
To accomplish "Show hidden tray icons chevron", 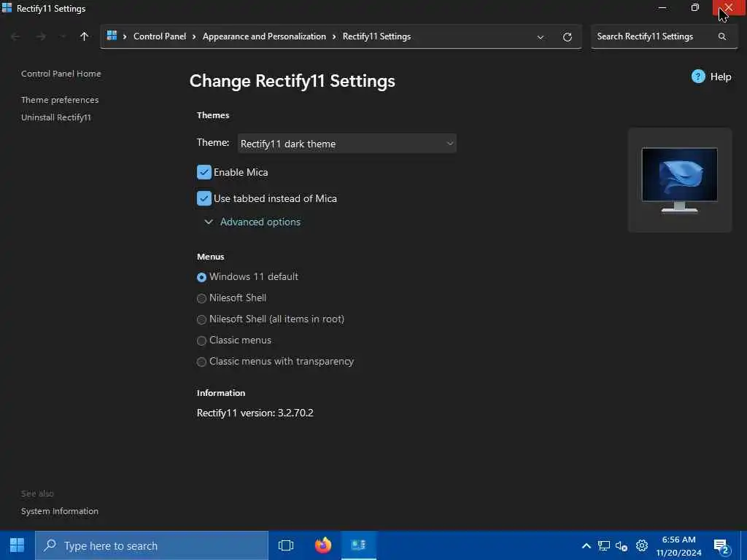I will coord(587,545).
